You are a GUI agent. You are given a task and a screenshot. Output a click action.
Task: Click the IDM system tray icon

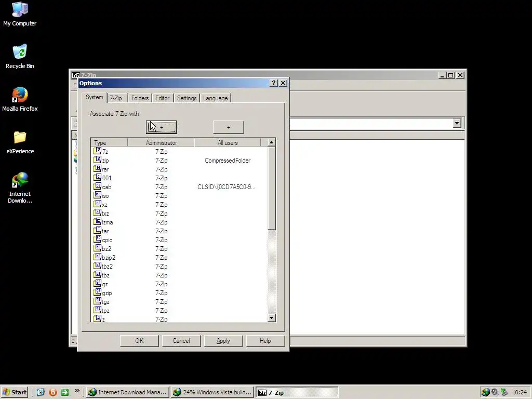(486, 392)
